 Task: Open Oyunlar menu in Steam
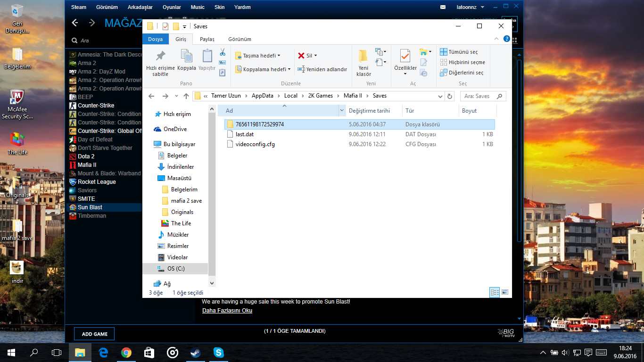(172, 7)
